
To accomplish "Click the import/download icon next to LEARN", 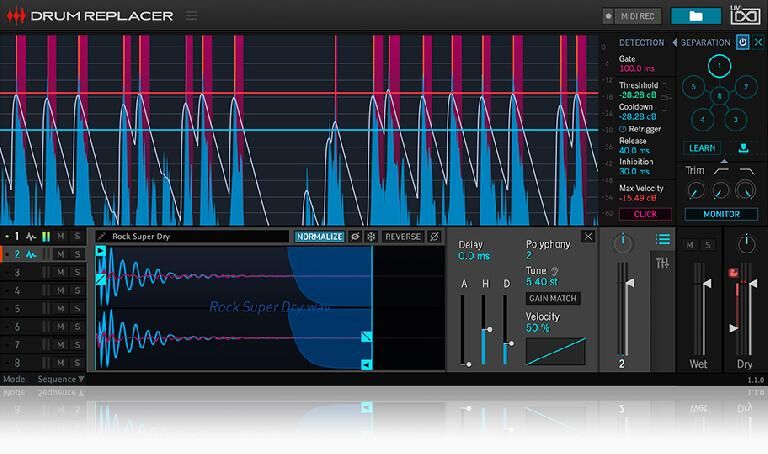I will pyautogui.click(x=743, y=148).
